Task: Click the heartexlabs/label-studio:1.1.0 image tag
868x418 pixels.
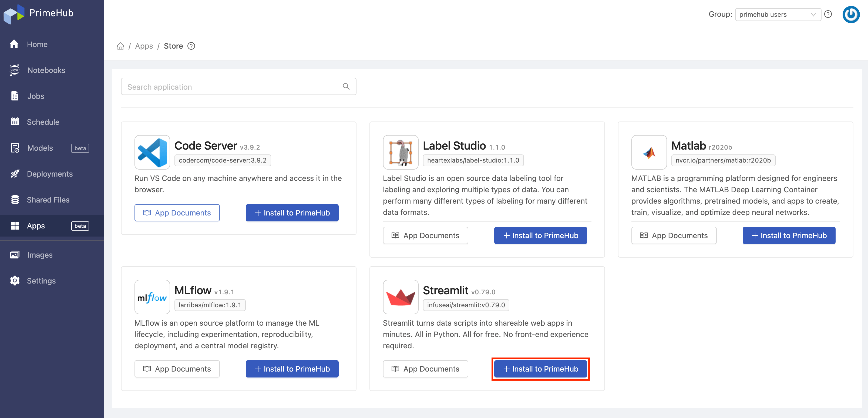Action: point(473,160)
